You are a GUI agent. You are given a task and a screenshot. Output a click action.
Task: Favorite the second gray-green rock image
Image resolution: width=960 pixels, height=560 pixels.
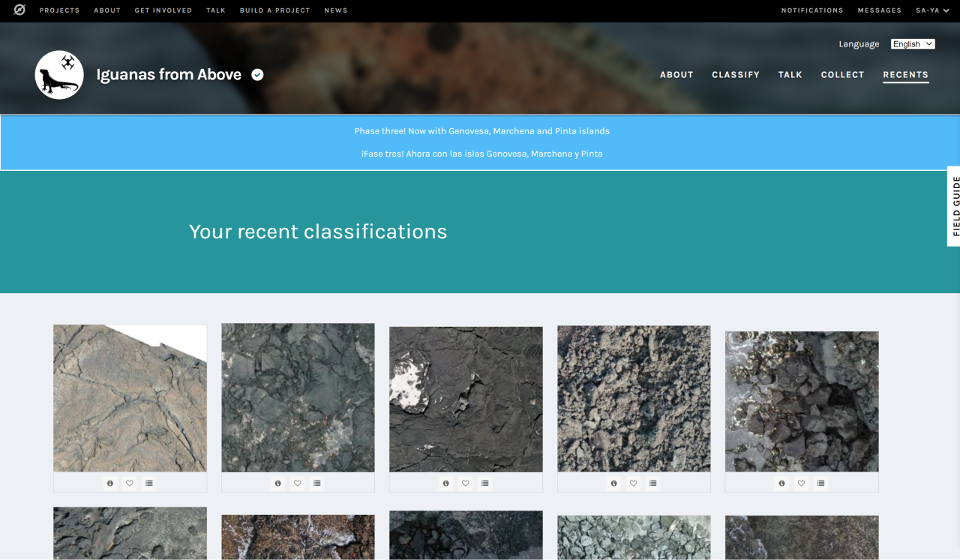298,484
